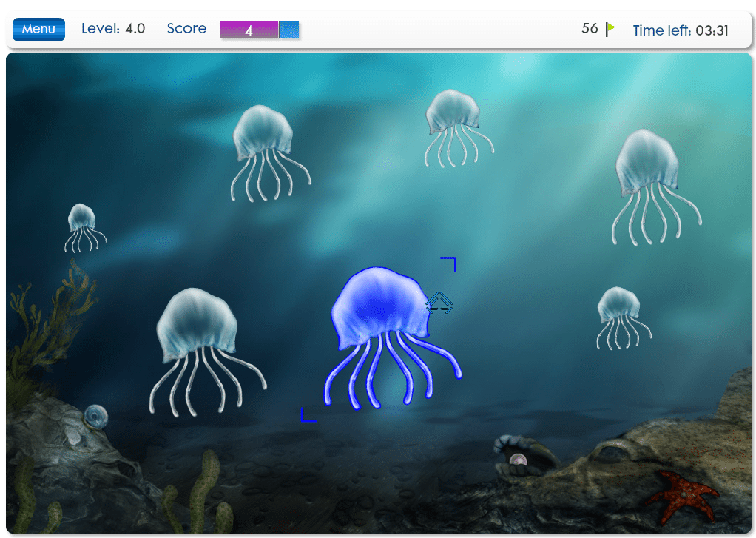Click the Time left countdown
756x538 pixels.
(681, 30)
